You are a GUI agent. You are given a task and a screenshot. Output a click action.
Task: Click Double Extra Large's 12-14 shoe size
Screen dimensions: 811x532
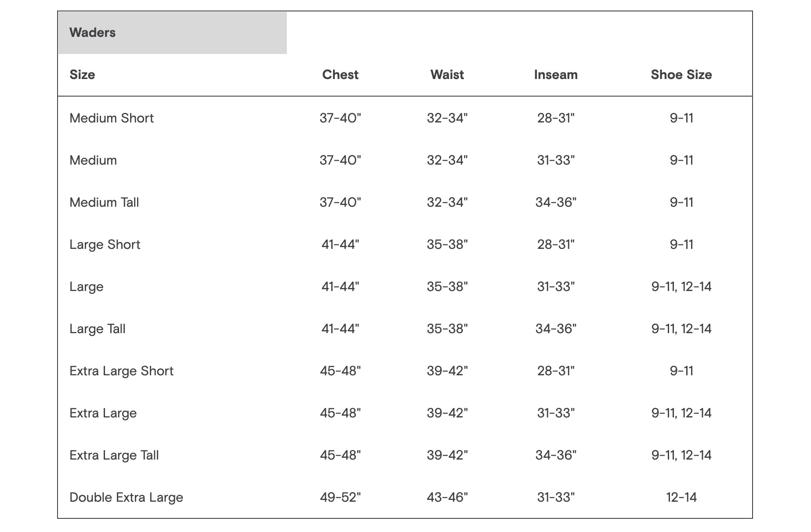pos(681,497)
